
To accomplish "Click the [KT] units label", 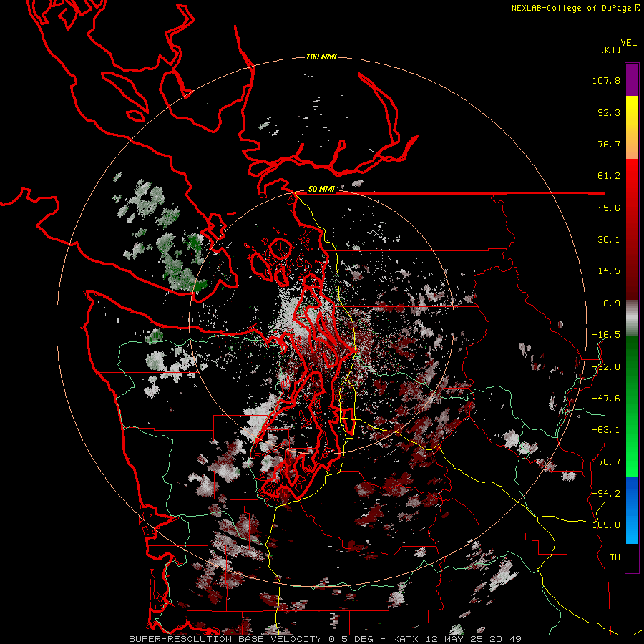I will pos(611,49).
